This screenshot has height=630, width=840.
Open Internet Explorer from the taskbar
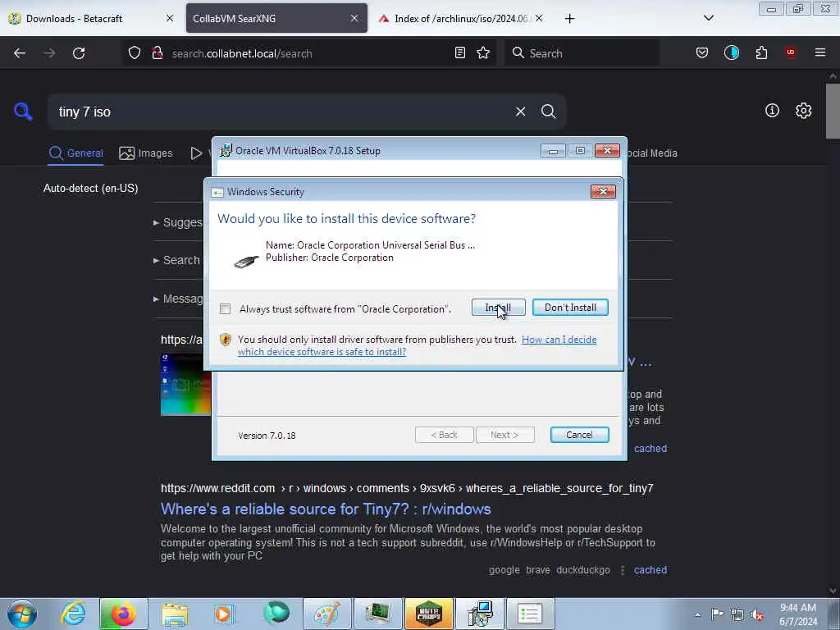(73, 614)
